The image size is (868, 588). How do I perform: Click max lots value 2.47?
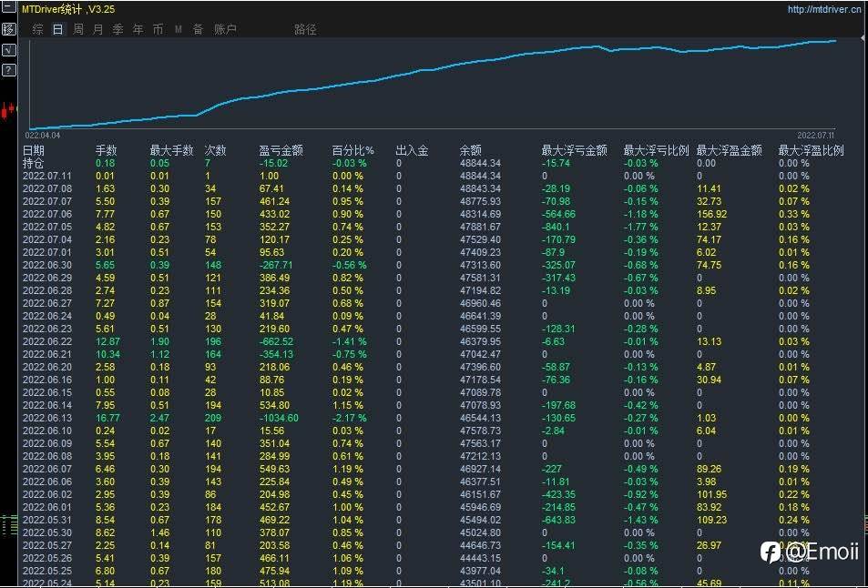160,418
